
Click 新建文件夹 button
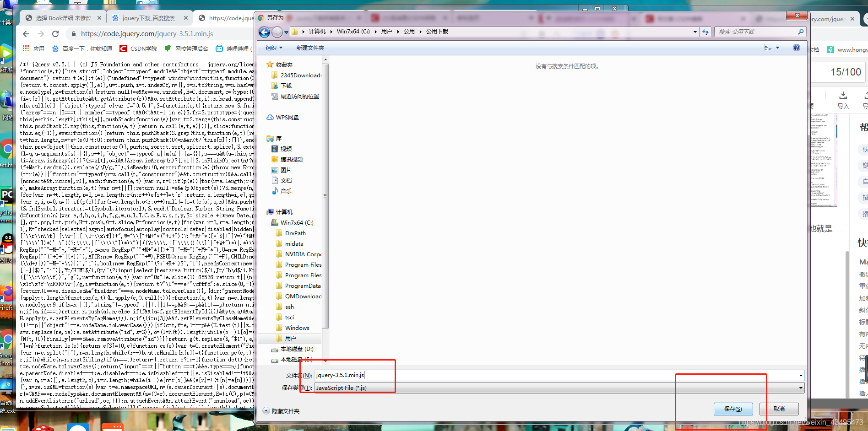[310, 48]
